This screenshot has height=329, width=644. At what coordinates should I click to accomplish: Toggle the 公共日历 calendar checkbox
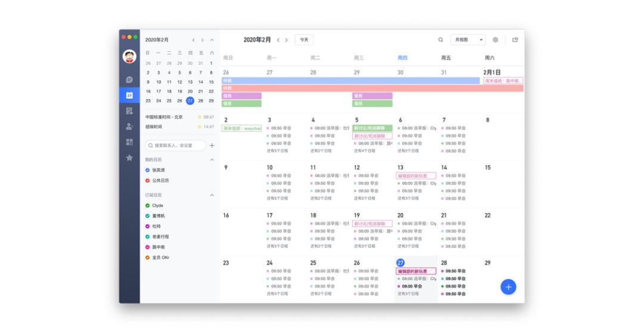coord(147,181)
